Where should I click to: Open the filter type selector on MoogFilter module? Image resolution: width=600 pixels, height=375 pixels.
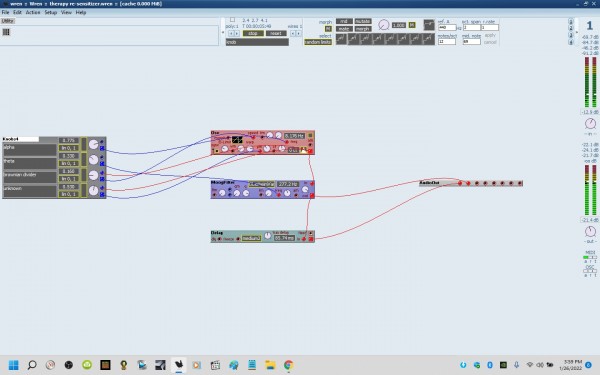pos(261,184)
